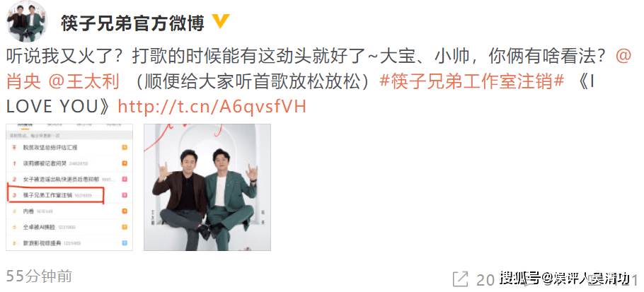Open the @王太利 mention
This screenshot has width=644, height=292.
pos(84,82)
